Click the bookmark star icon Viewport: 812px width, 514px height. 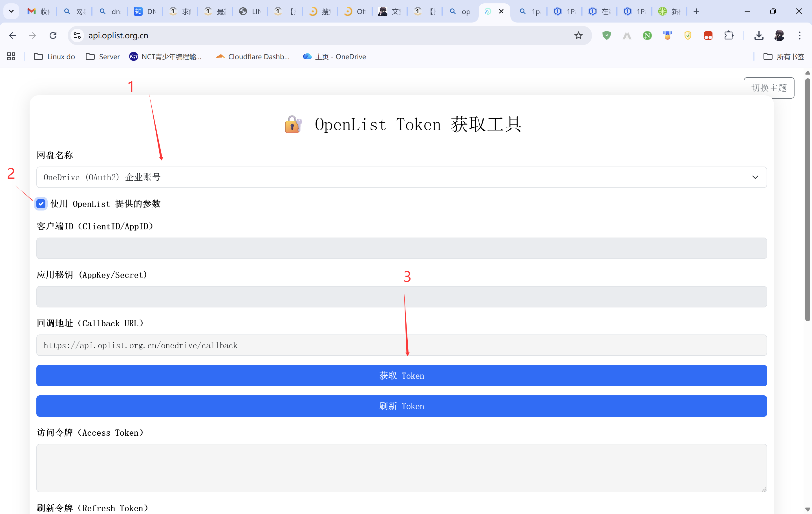[x=578, y=36]
